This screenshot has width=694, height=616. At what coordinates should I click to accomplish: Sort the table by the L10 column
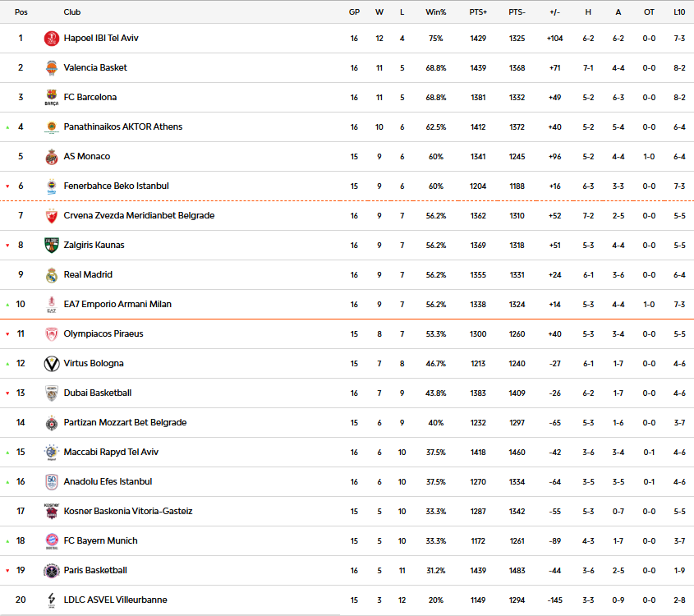point(679,12)
